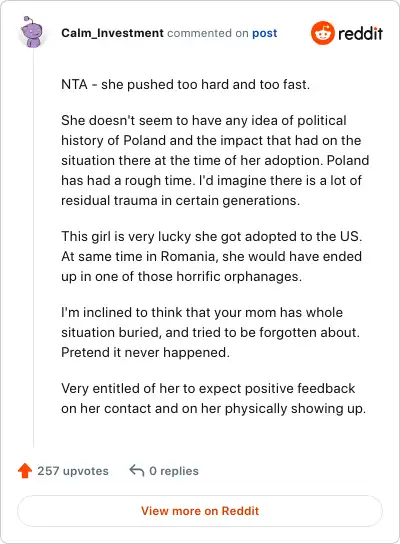Click the gray "commented on" text
400x544 pixels.
click(208, 33)
